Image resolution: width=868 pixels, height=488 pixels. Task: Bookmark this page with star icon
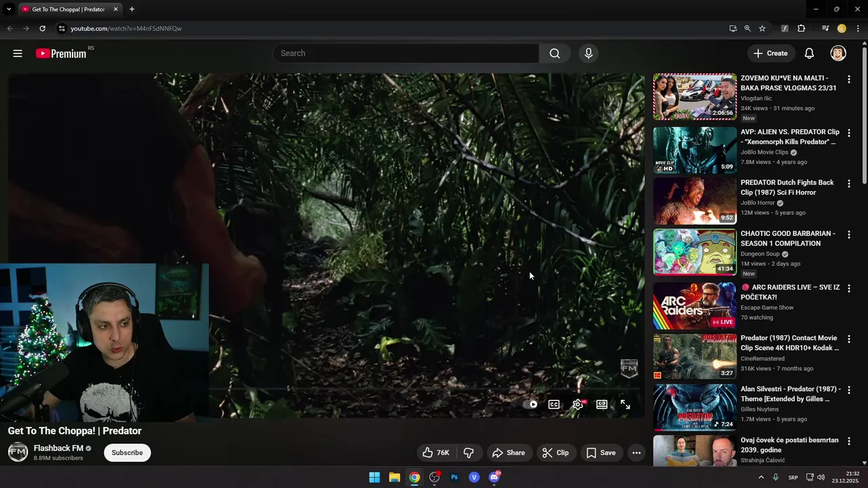pyautogui.click(x=762, y=28)
